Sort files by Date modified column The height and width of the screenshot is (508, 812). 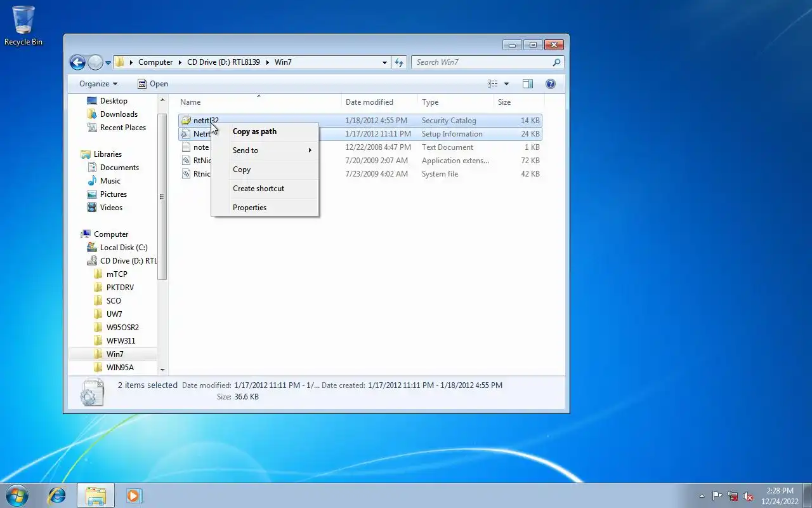[379, 102]
